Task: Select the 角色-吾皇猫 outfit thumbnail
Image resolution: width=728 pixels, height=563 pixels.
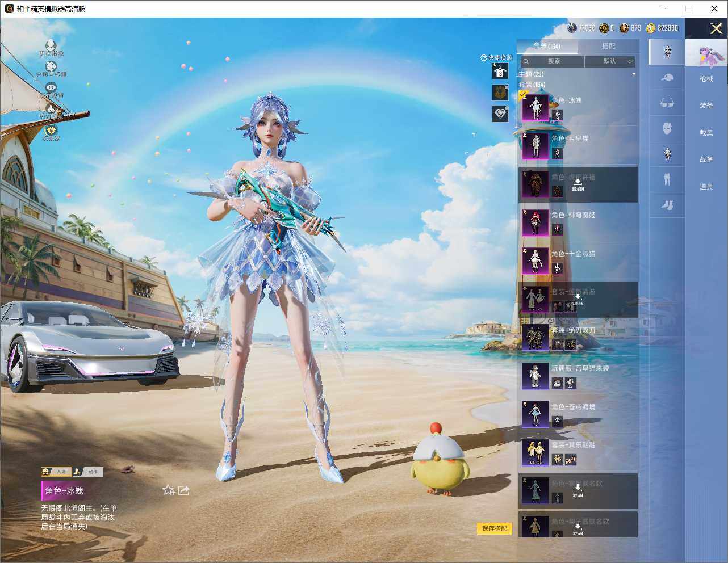Action: coord(535,146)
